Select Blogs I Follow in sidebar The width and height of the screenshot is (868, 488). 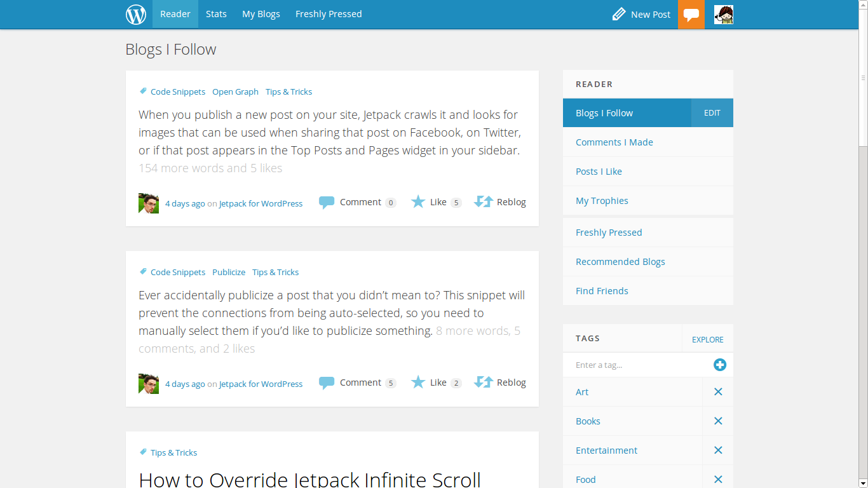tap(627, 113)
